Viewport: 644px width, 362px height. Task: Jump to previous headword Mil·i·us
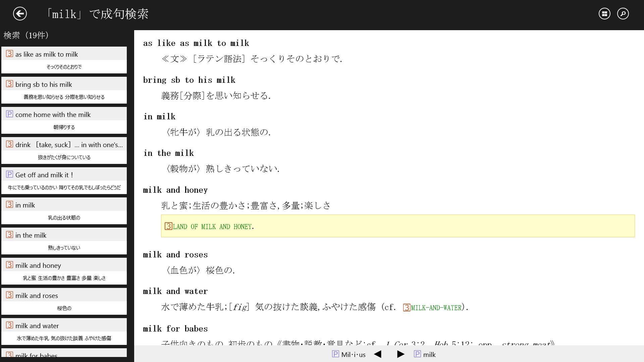click(x=353, y=355)
